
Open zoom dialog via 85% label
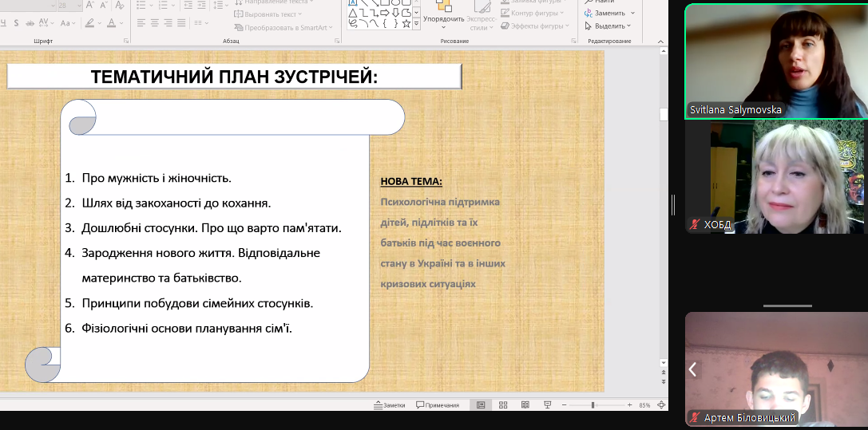tap(644, 405)
